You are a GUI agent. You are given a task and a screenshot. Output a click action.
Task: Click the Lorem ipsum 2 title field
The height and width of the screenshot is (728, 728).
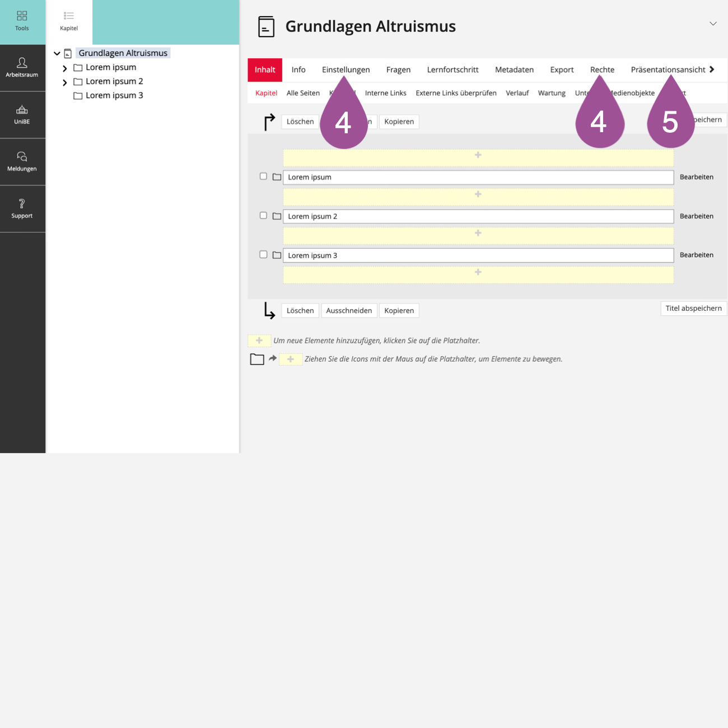click(478, 217)
